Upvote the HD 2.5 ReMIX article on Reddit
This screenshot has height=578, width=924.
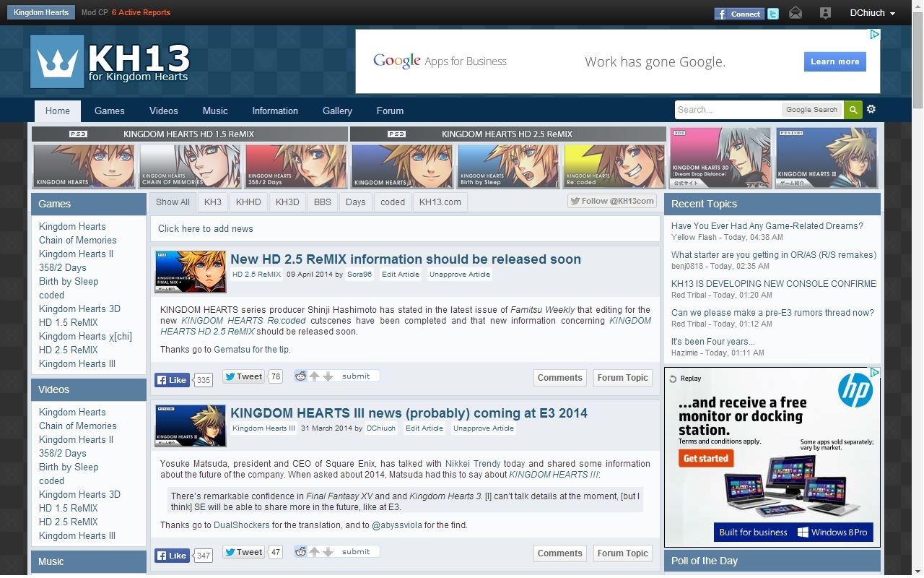pos(315,376)
